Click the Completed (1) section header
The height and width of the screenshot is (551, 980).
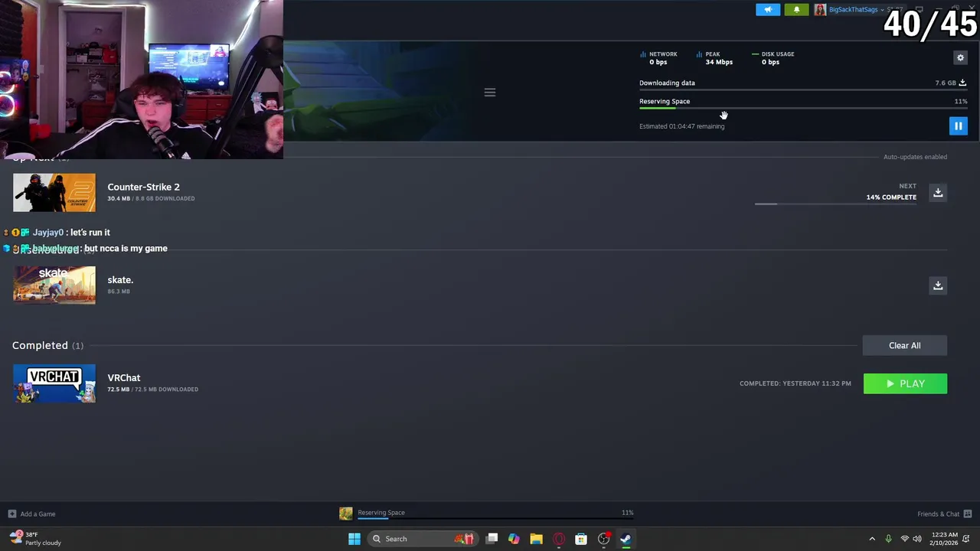(x=47, y=345)
